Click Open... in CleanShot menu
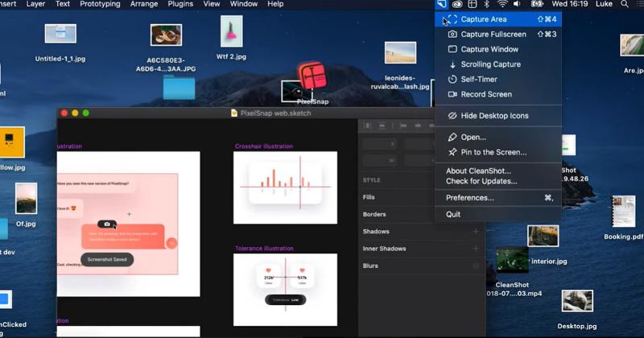 [498, 137]
